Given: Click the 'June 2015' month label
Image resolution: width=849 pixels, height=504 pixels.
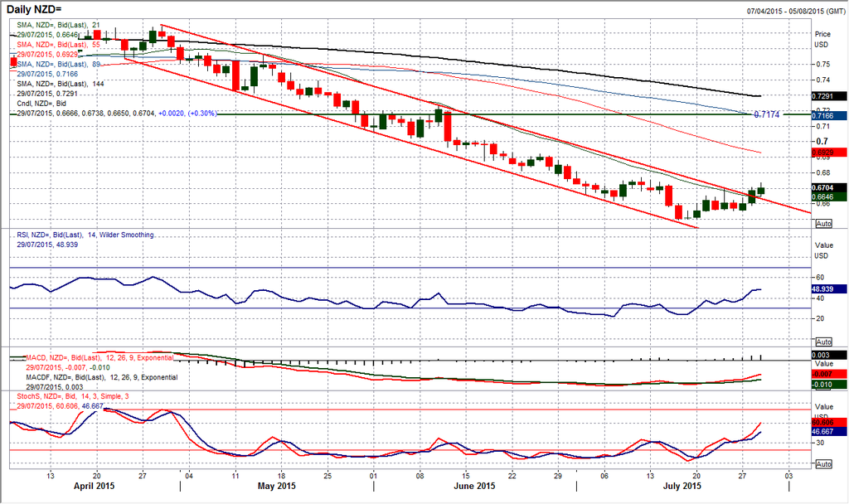Looking at the screenshot, I should click(474, 486).
